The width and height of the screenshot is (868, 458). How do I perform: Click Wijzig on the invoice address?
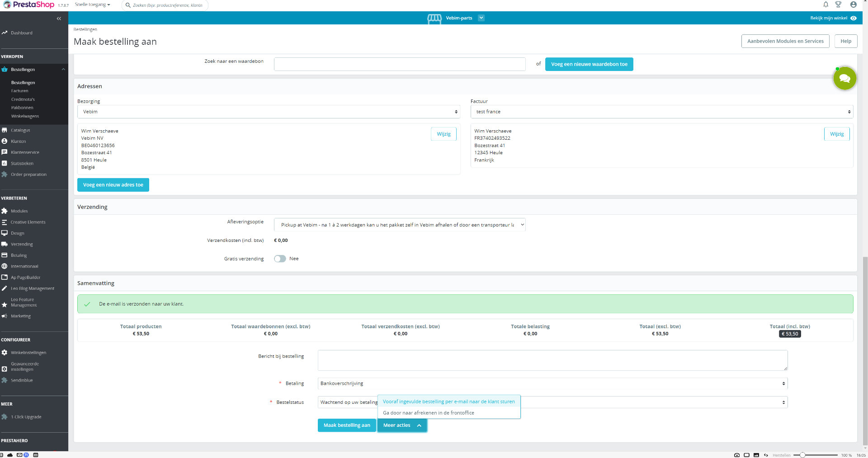pos(837,134)
